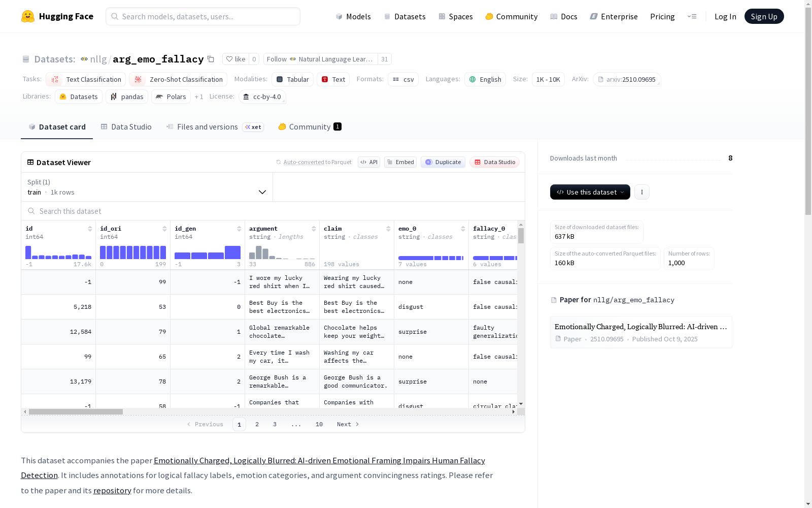Open the pandas library tag
This screenshot has height=508, width=812.
tap(127, 97)
